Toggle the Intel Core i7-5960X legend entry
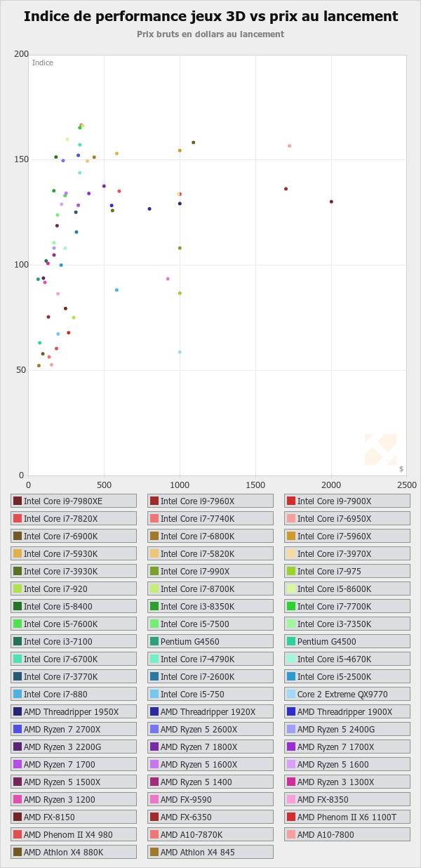The height and width of the screenshot is (868, 421). click(347, 536)
